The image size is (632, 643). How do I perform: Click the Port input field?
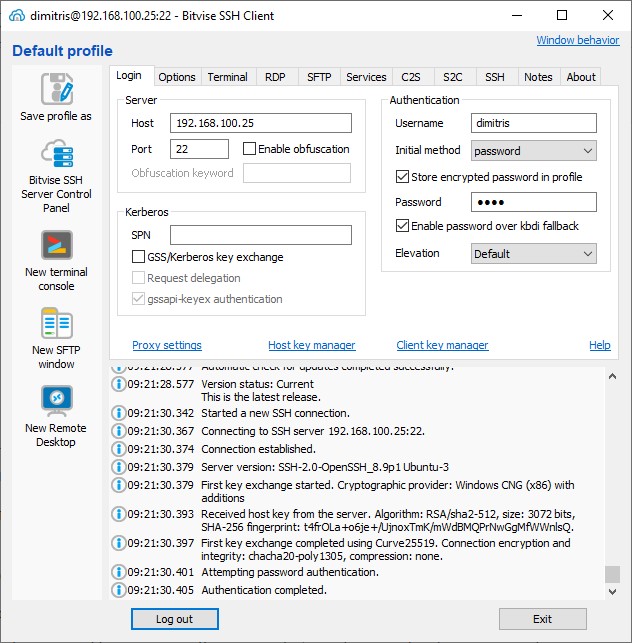[199, 149]
